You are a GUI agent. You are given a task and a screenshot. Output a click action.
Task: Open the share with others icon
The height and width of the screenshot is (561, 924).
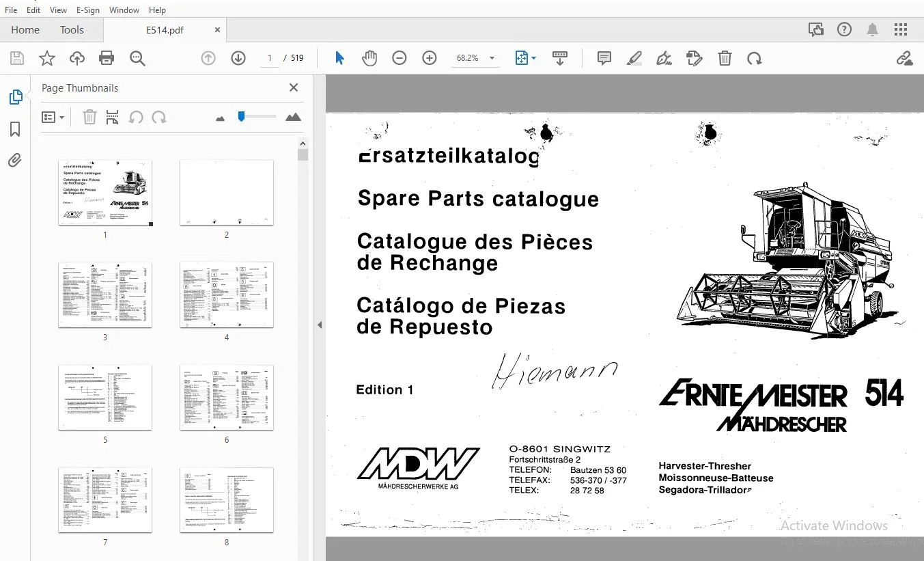pos(816,29)
